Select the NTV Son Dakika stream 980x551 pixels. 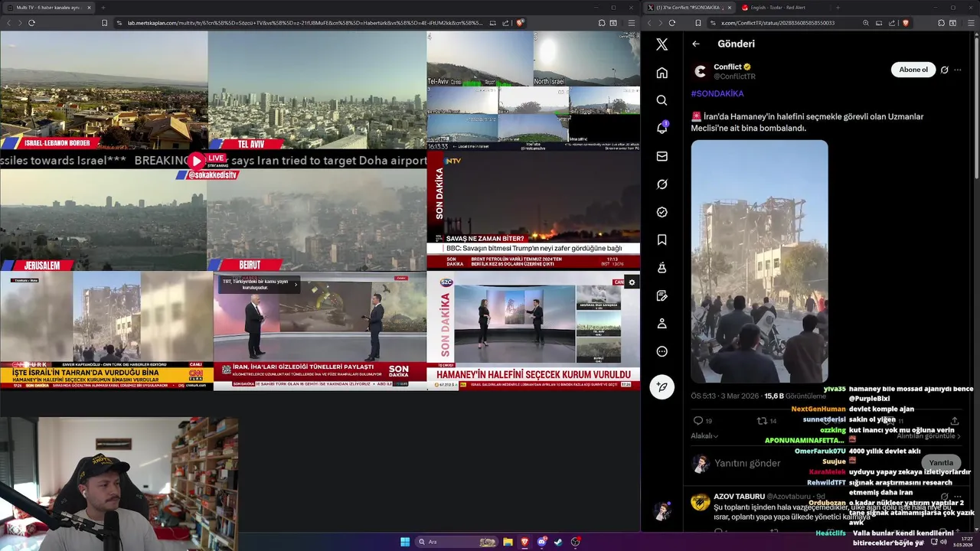534,210
